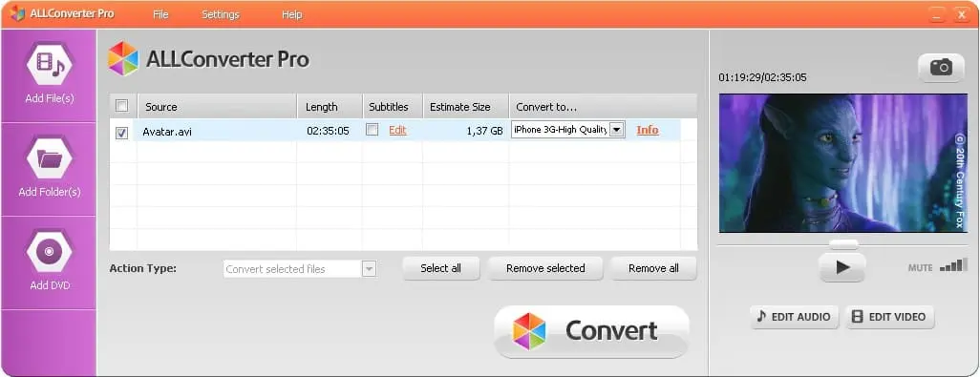Screen dimensions: 980x377
Task: Open the Add Folder(s) icon
Action: [x=50, y=158]
